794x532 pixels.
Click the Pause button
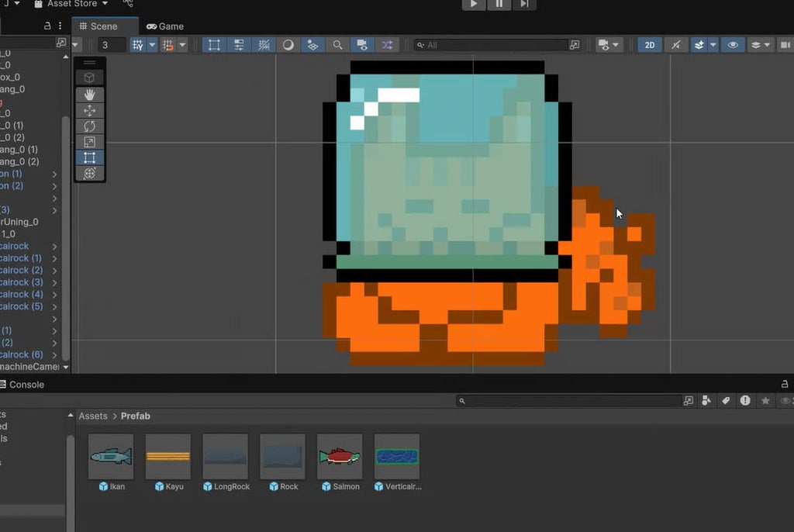point(499,4)
